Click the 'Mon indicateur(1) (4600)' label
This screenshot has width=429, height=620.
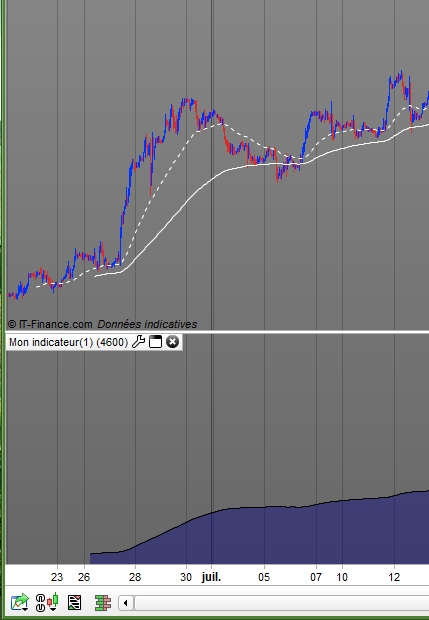coord(68,342)
